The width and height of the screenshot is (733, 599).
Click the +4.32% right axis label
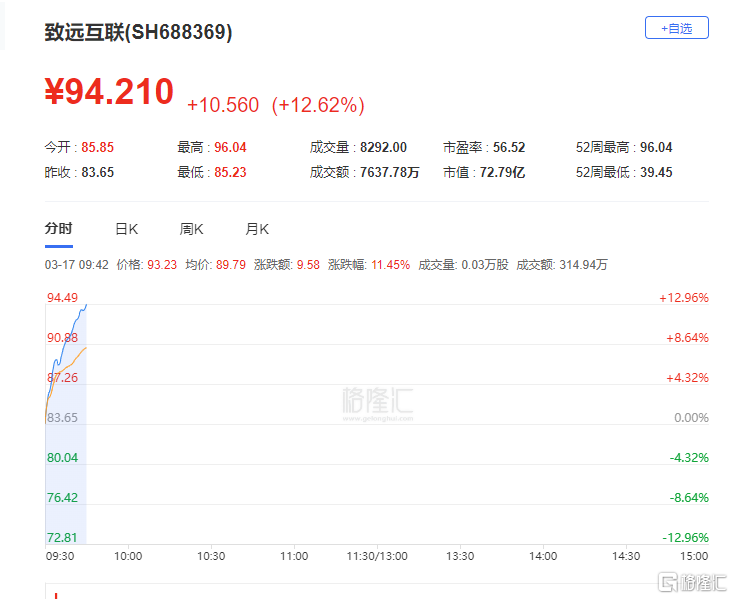pyautogui.click(x=687, y=377)
